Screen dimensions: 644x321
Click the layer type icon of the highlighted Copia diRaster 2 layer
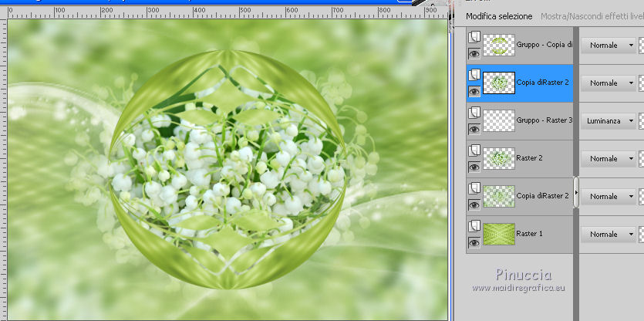tap(474, 75)
